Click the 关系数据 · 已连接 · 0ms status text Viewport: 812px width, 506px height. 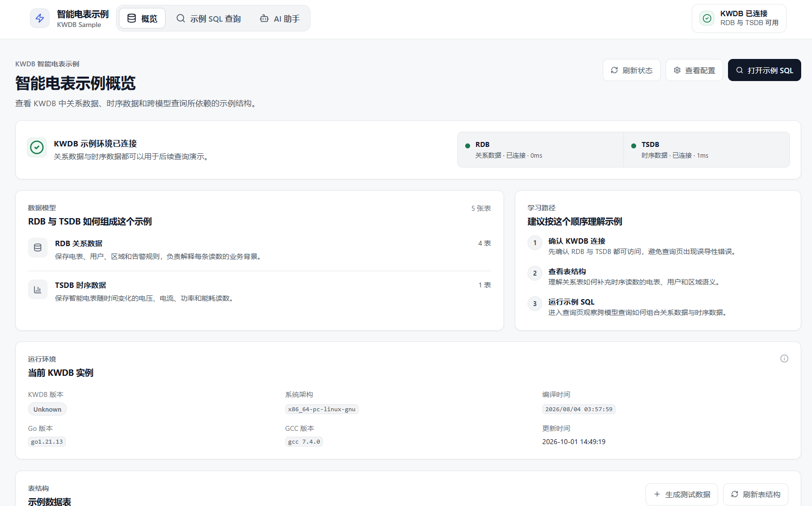509,155
